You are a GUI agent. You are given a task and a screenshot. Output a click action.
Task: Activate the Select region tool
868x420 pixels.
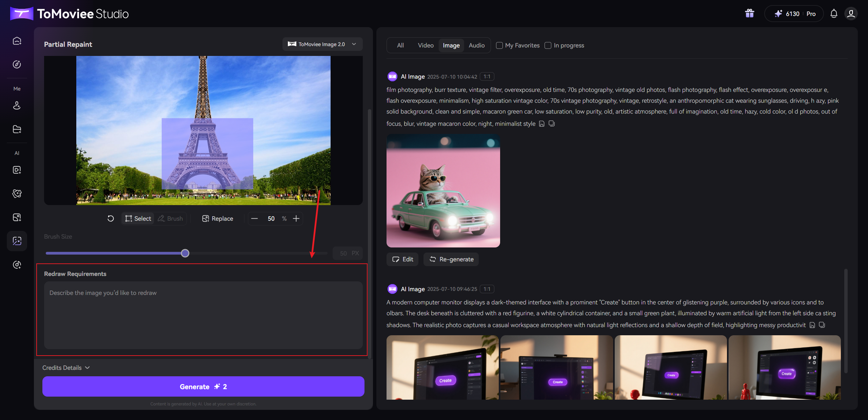pyautogui.click(x=138, y=219)
